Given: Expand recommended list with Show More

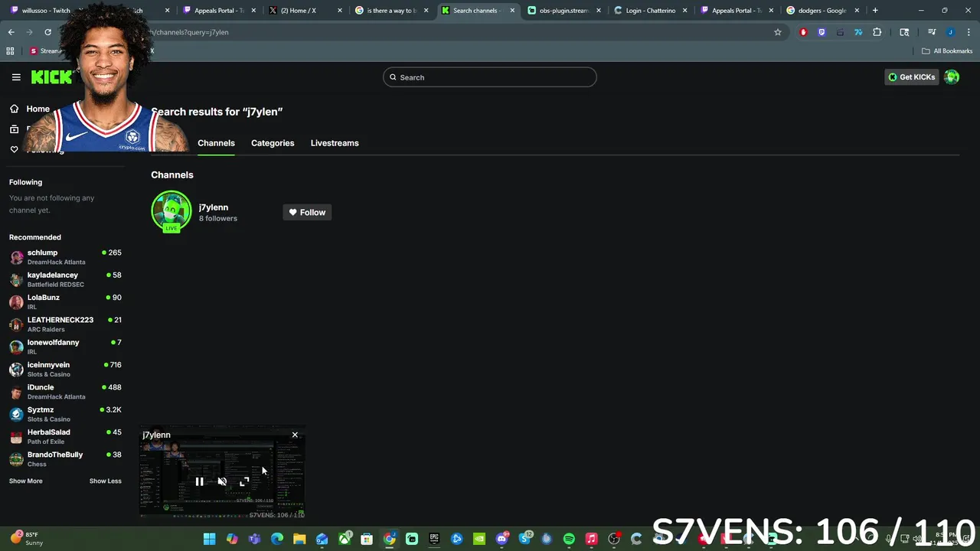Looking at the screenshot, I should pos(26,481).
